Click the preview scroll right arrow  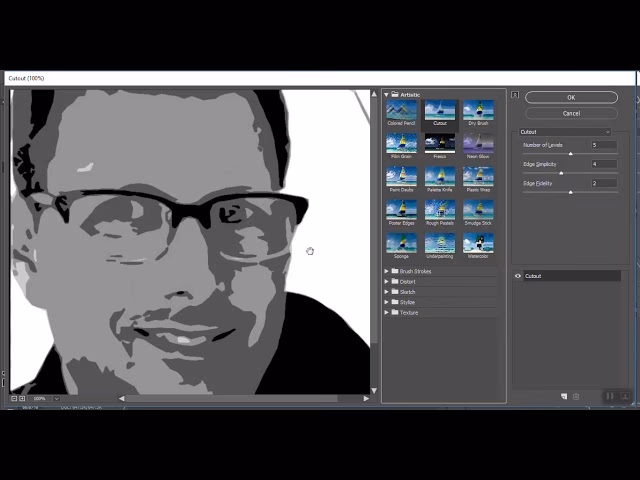[x=366, y=398]
